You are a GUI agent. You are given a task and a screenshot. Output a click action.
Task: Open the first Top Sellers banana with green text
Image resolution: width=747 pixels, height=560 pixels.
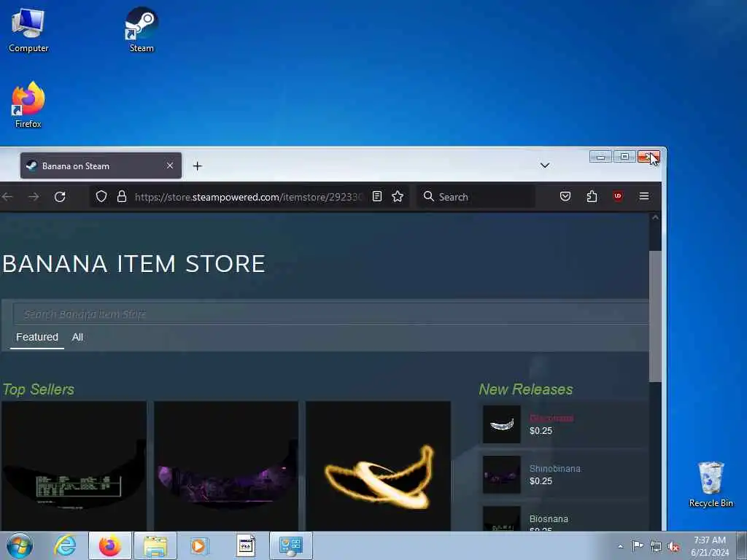point(74,466)
